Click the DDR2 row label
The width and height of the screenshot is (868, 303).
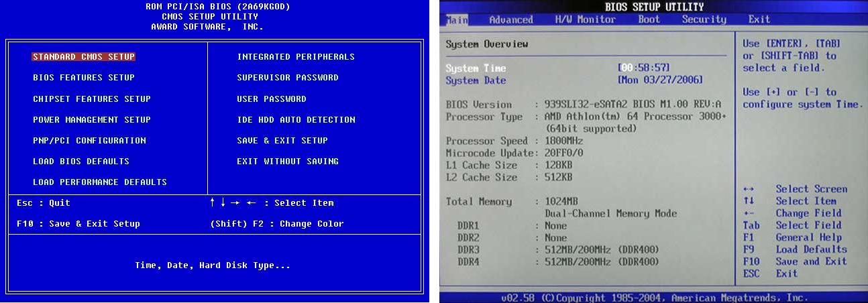[x=469, y=238]
